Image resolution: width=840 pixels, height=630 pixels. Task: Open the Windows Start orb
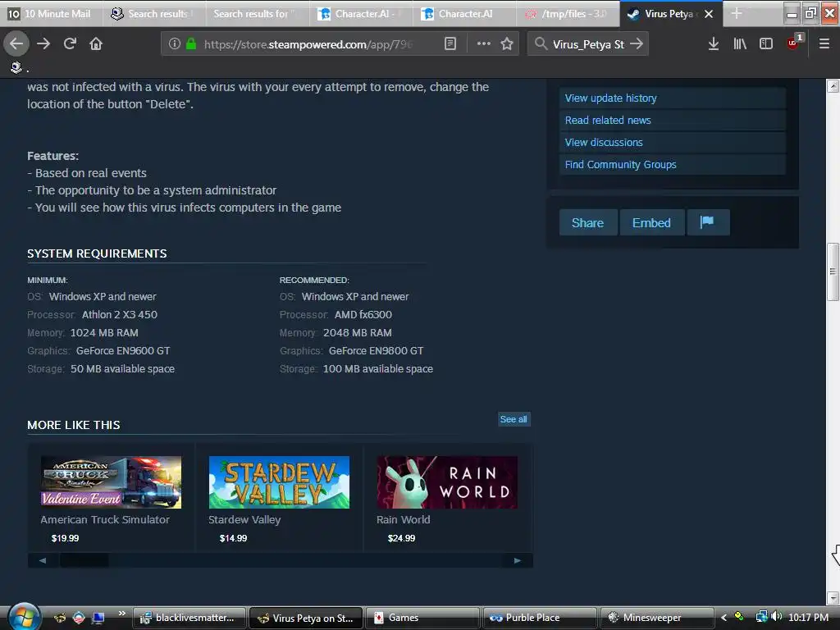pos(24,617)
